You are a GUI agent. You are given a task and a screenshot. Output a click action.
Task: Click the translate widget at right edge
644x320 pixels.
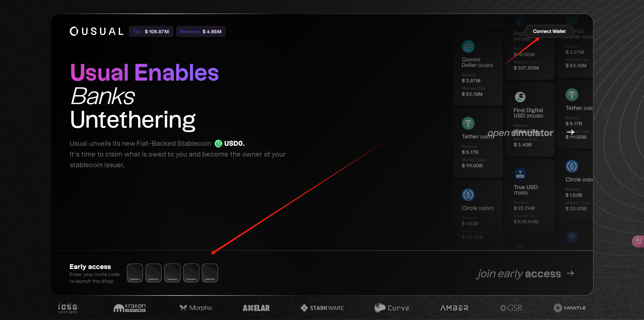coord(638,241)
